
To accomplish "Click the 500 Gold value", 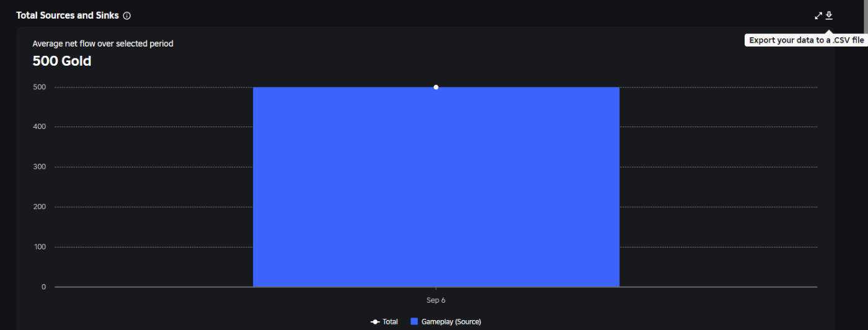I will click(62, 61).
